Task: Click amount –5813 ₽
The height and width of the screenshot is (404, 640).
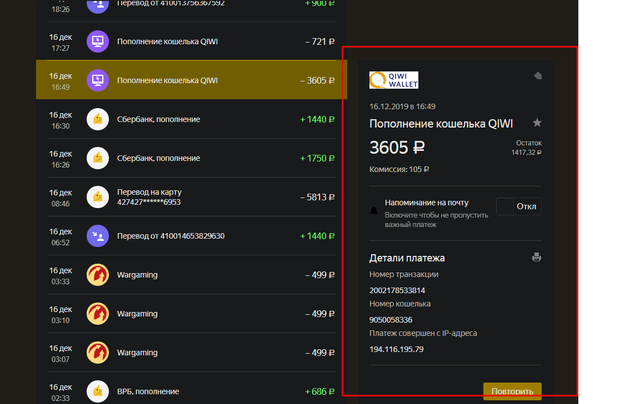Action: pos(318,197)
